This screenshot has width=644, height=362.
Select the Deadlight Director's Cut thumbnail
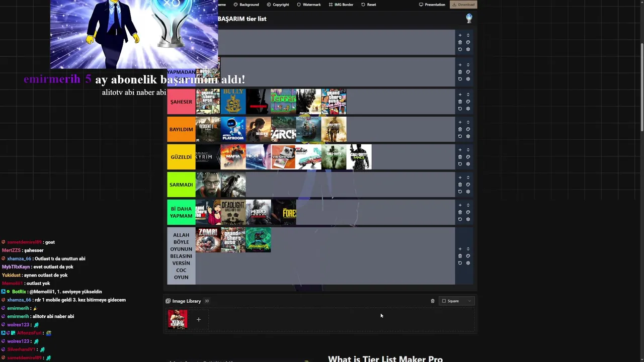[233, 212]
